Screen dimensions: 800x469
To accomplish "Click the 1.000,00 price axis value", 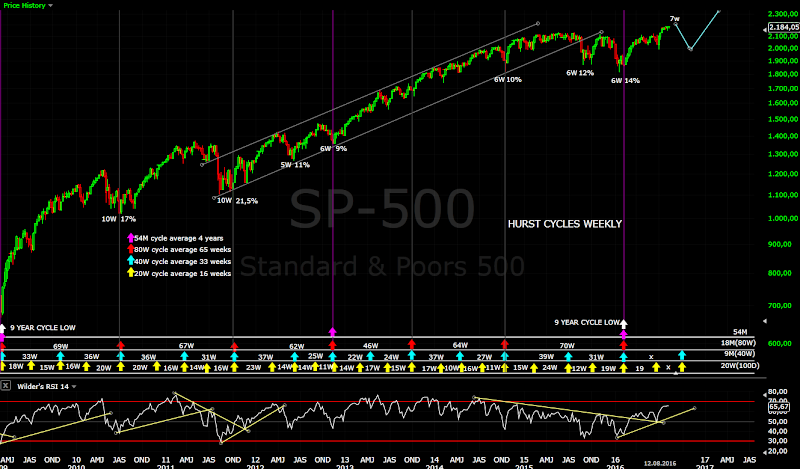I will point(783,218).
